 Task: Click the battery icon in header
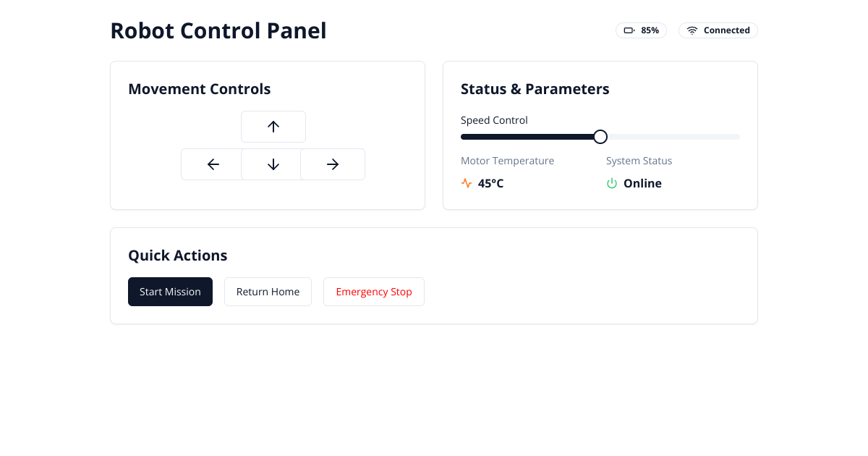pos(629,30)
